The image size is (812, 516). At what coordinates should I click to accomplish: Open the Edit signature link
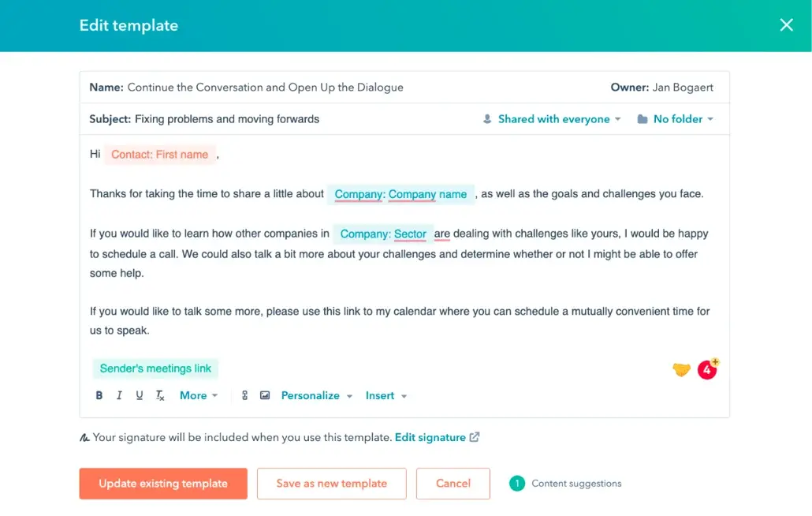[x=431, y=436]
